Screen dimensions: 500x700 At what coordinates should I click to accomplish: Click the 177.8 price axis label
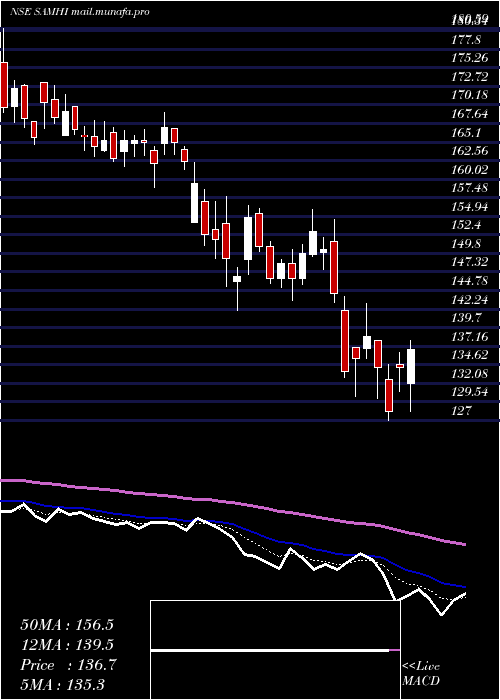[x=466, y=40]
